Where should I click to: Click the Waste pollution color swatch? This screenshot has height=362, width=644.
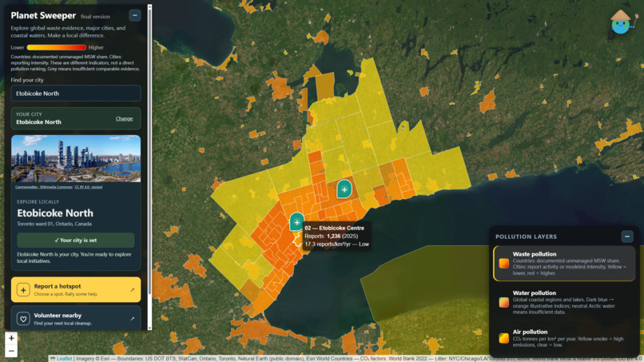504,264
